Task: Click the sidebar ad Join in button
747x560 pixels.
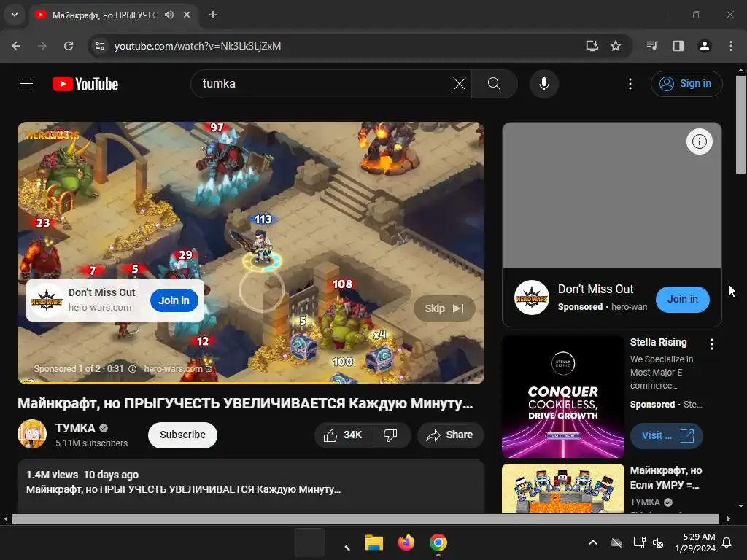Action: (x=682, y=299)
